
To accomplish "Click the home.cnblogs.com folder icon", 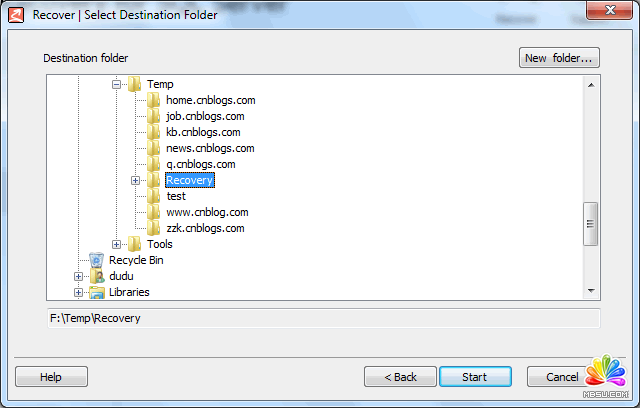I will tap(154, 100).
